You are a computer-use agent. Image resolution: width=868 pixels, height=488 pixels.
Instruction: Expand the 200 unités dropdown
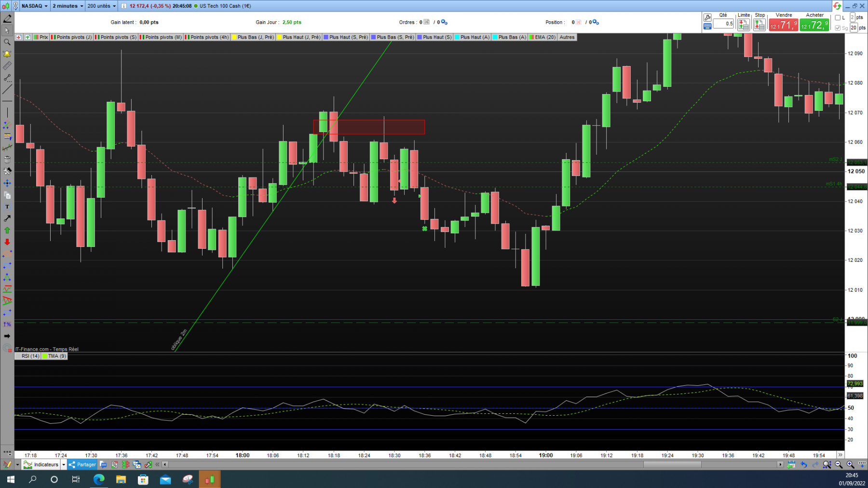pyautogui.click(x=102, y=6)
